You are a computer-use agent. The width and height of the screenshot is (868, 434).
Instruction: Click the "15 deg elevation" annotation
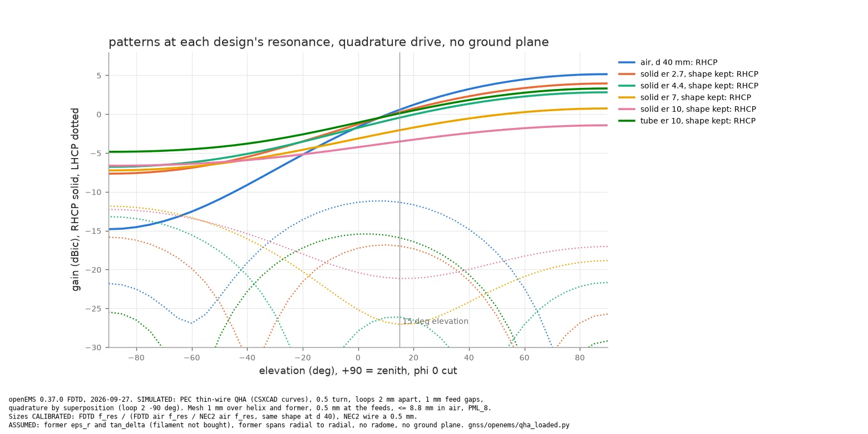point(436,321)
